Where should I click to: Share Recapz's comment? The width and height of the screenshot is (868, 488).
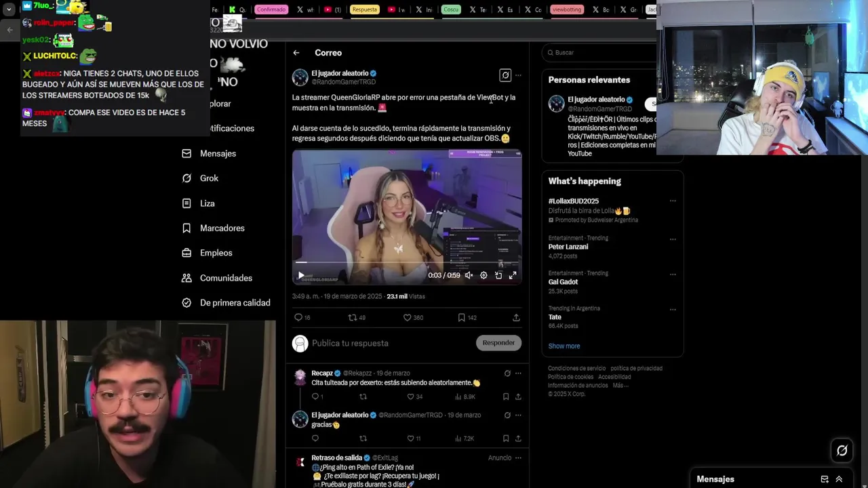(518, 396)
